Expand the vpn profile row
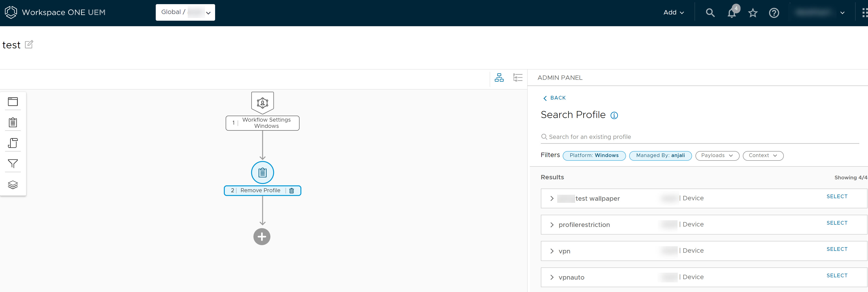Screen dimensions: 868x292 552,251
